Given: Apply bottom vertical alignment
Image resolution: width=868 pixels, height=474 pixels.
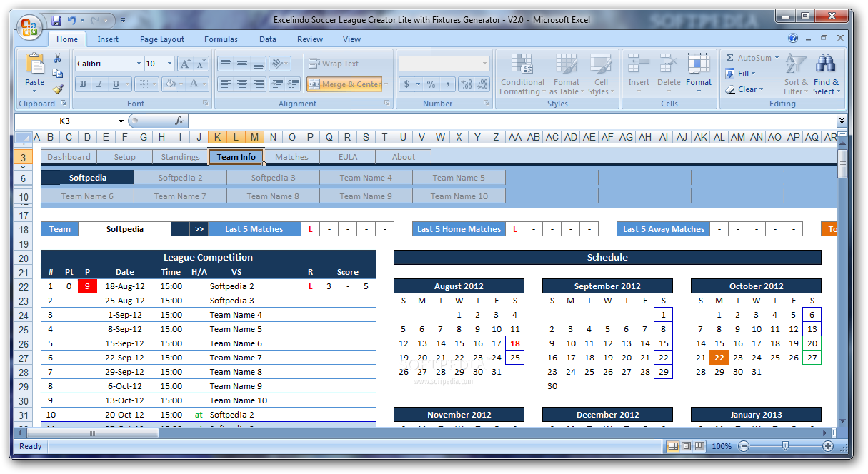Looking at the screenshot, I should 259,64.
